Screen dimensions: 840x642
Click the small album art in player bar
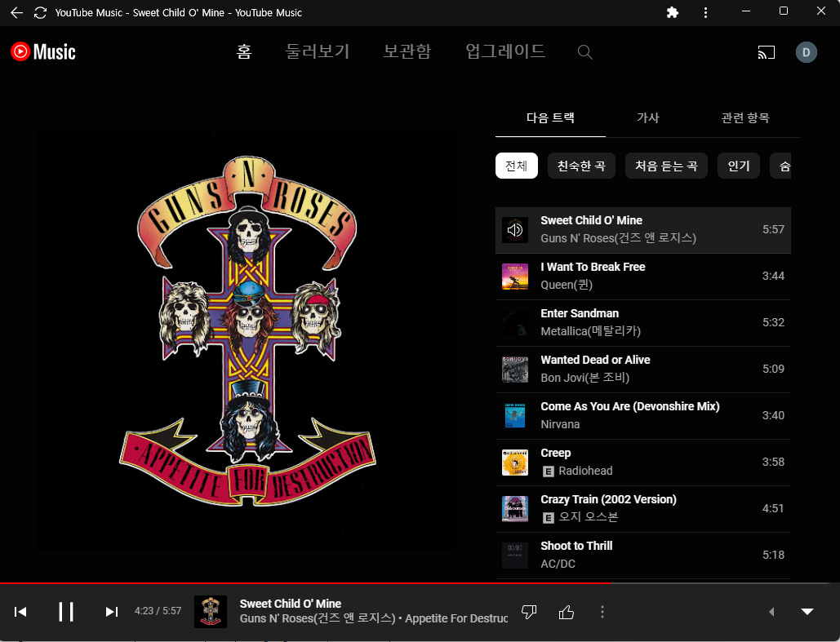(x=211, y=612)
